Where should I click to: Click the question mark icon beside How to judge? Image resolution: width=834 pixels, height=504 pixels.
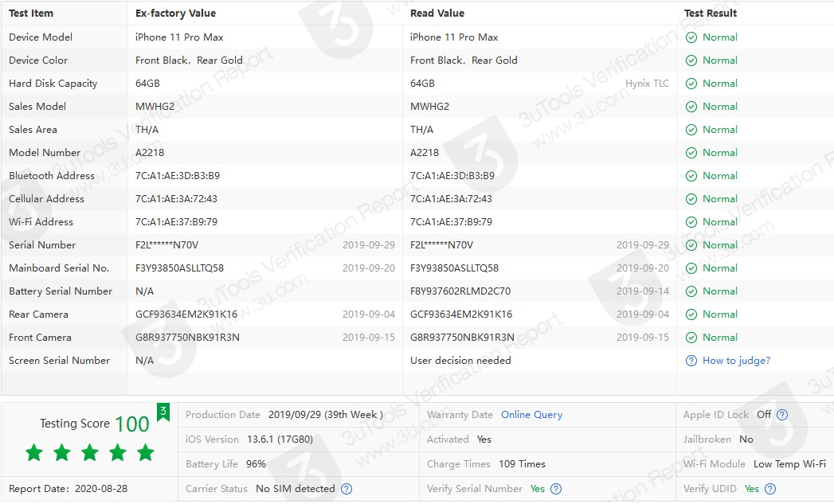click(691, 361)
